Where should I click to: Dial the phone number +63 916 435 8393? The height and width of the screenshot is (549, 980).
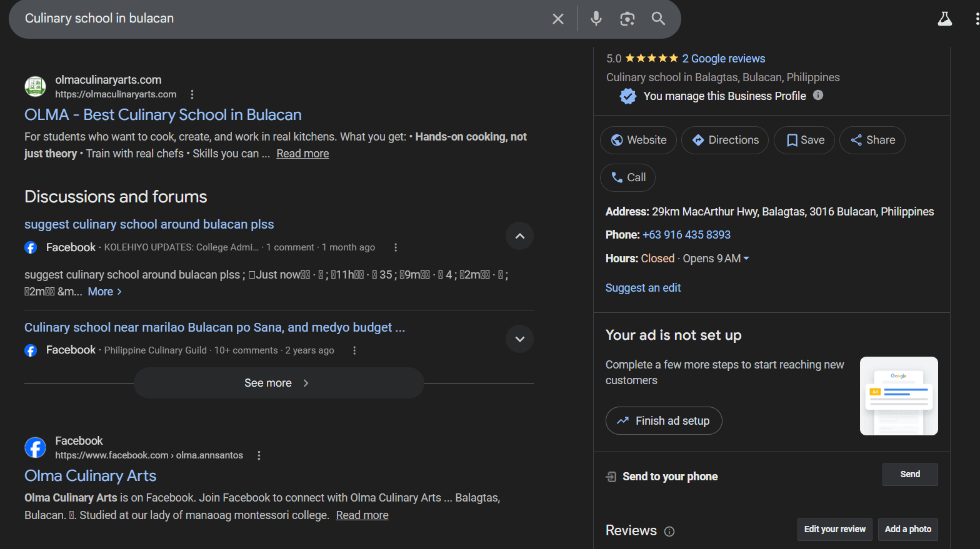tap(686, 235)
